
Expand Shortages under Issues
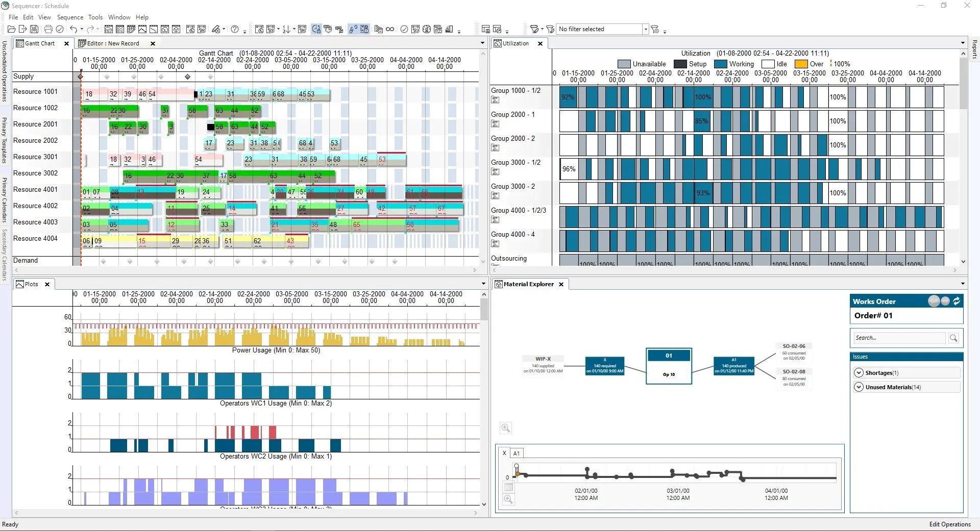(860, 372)
